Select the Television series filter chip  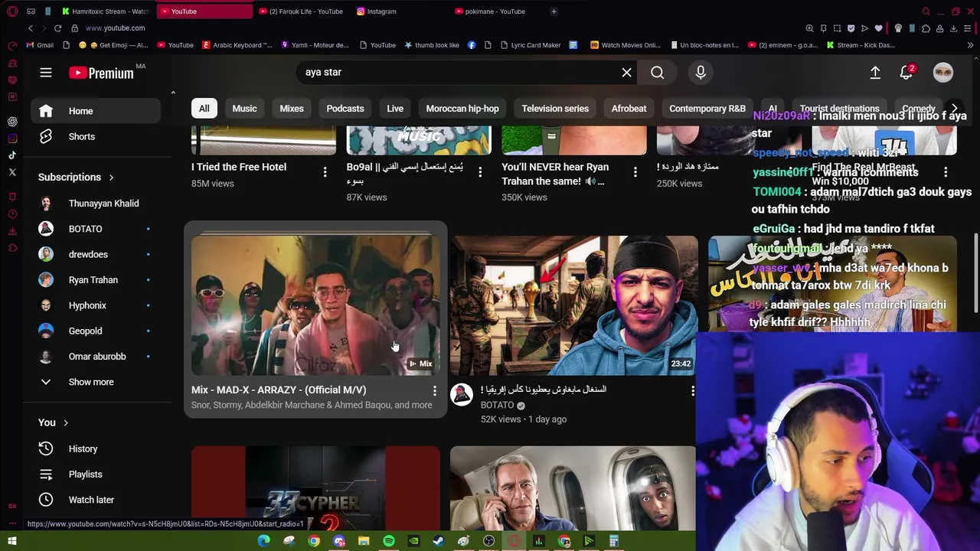pyautogui.click(x=555, y=109)
